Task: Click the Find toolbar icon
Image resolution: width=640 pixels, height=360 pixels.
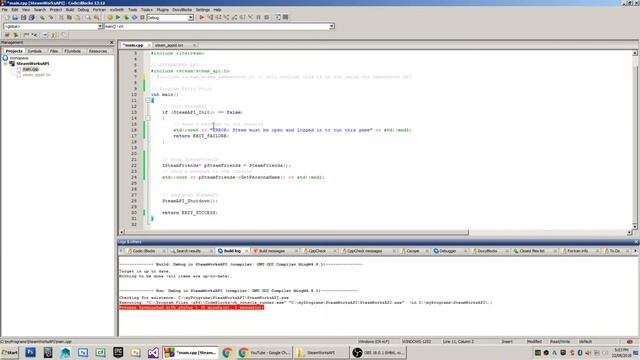Action: [x=88, y=18]
